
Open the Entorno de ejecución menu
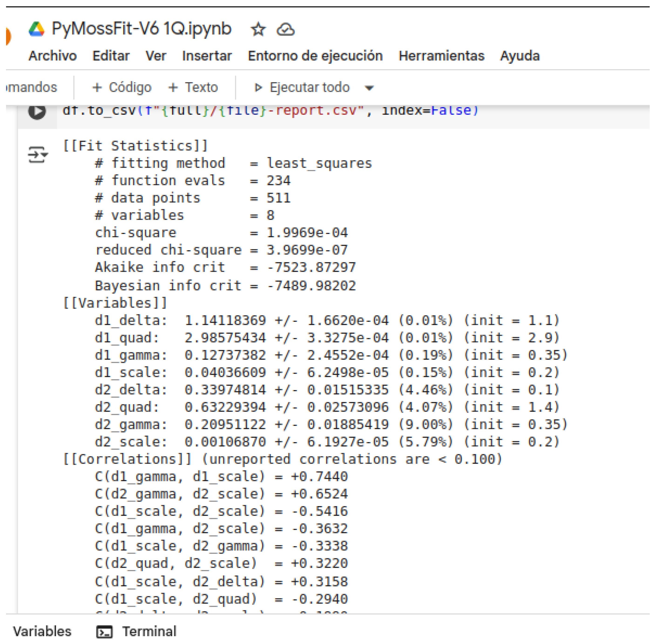point(315,56)
